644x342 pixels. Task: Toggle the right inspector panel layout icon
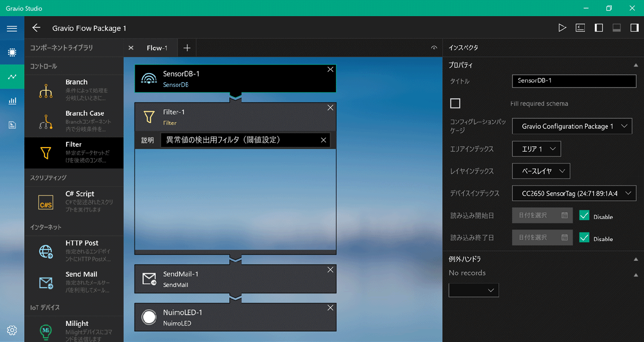(x=634, y=28)
